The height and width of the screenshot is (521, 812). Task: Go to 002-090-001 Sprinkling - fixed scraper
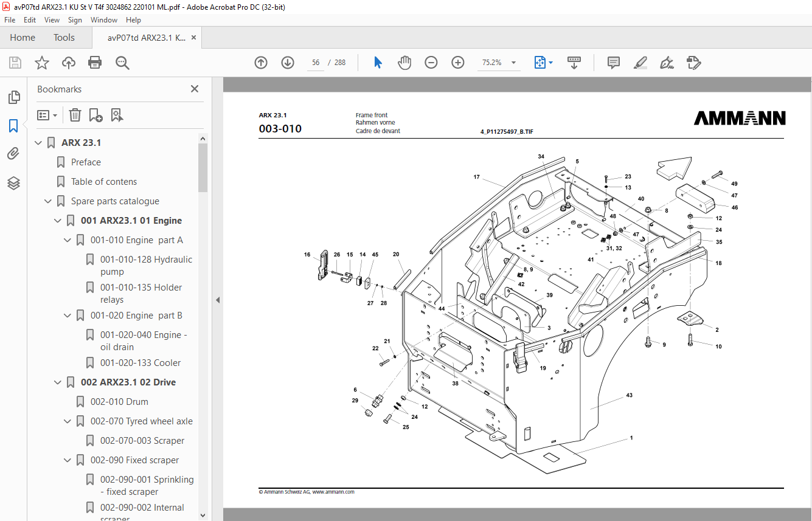[147, 486]
